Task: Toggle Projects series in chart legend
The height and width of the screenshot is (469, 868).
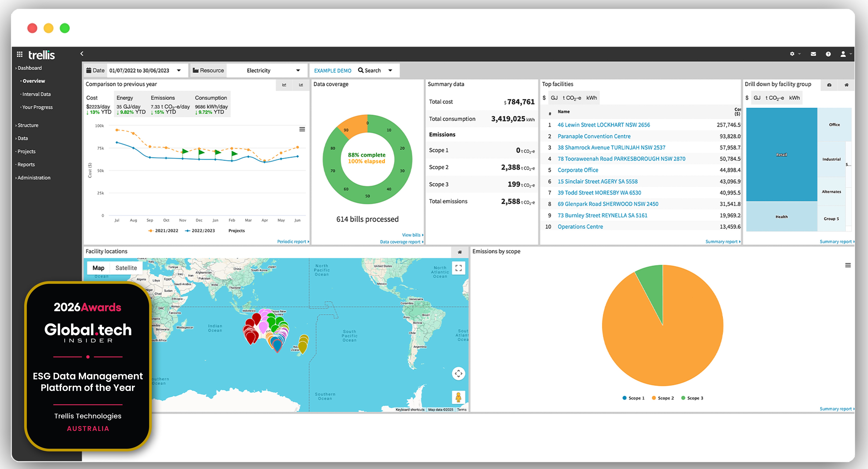Action: coord(237,231)
